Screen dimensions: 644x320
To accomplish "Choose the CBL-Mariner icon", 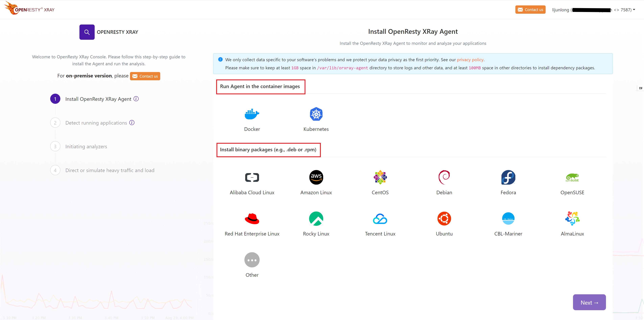I will (508, 219).
